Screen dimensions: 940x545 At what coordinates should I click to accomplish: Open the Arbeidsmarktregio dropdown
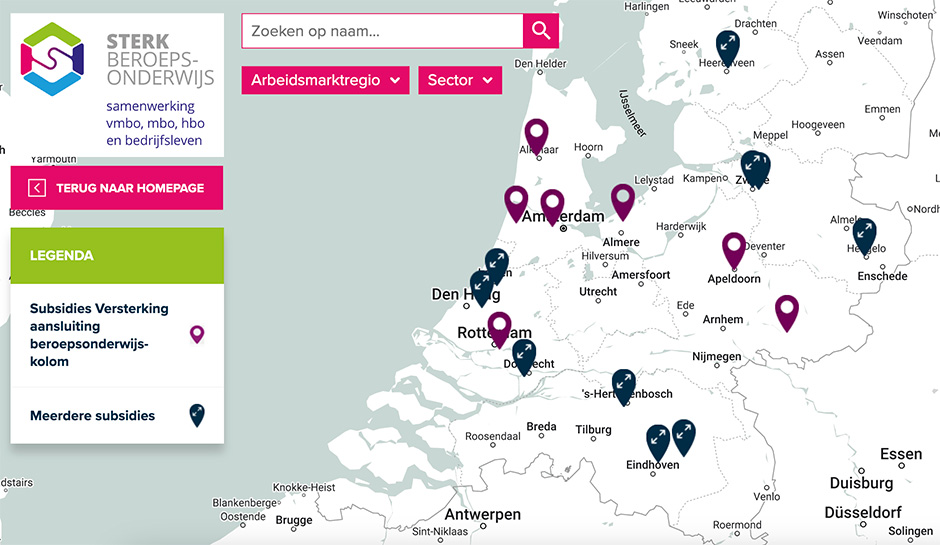point(325,80)
